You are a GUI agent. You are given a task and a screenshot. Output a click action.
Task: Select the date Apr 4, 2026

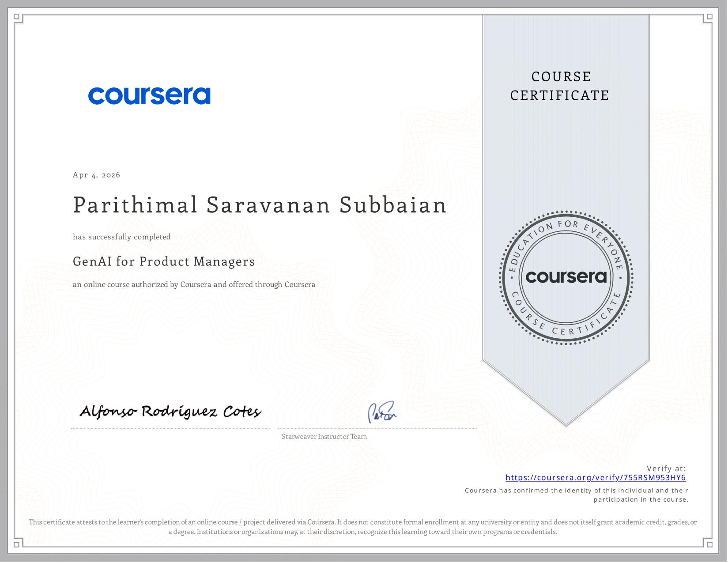tap(97, 175)
